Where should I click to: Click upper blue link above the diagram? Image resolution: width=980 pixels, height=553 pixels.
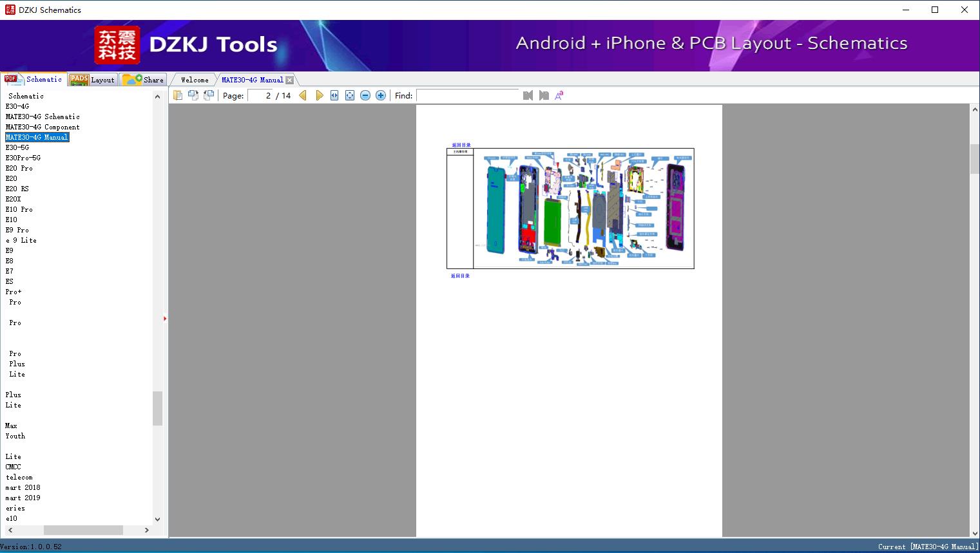[461, 145]
